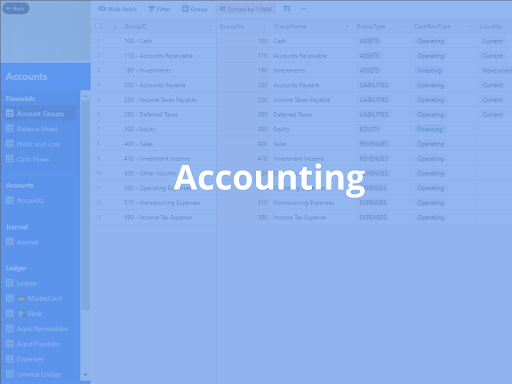The height and width of the screenshot is (384, 512).
Task: Expand the GroupName column dropdown arrow
Action: pos(347,26)
